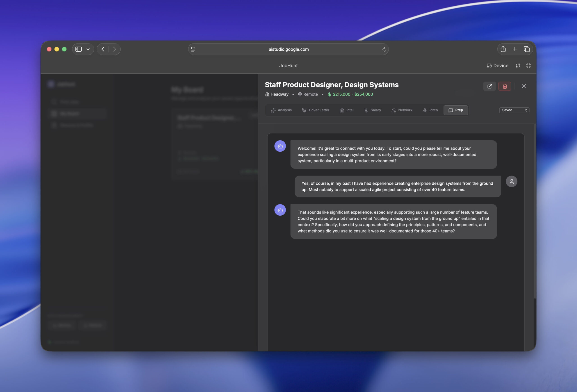Open the Cover Letter tab
This screenshot has height=392, width=577.
pyautogui.click(x=315, y=110)
